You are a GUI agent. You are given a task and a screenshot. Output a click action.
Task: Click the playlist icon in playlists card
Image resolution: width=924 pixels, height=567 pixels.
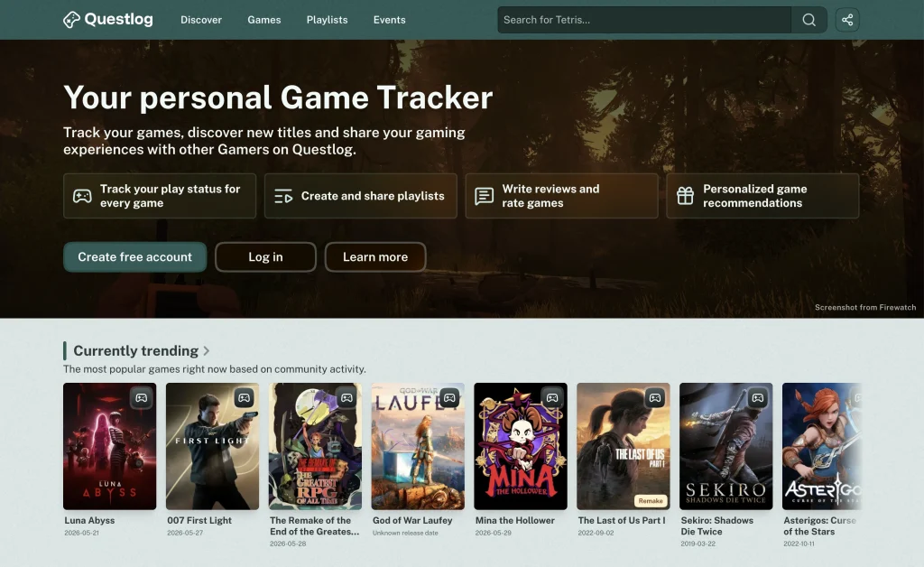[x=283, y=196]
